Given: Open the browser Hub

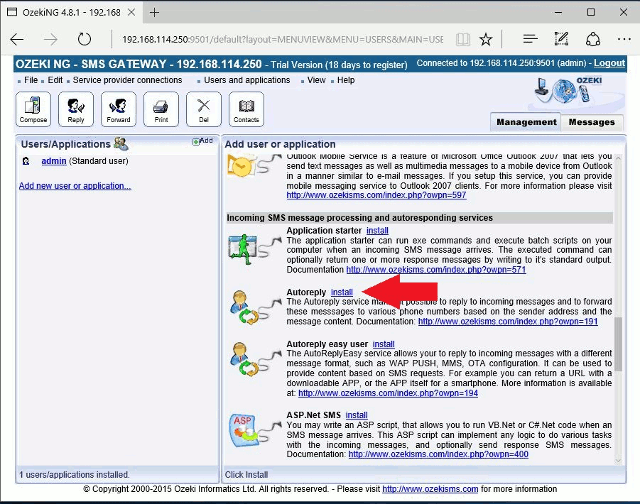Looking at the screenshot, I should tap(530, 39).
